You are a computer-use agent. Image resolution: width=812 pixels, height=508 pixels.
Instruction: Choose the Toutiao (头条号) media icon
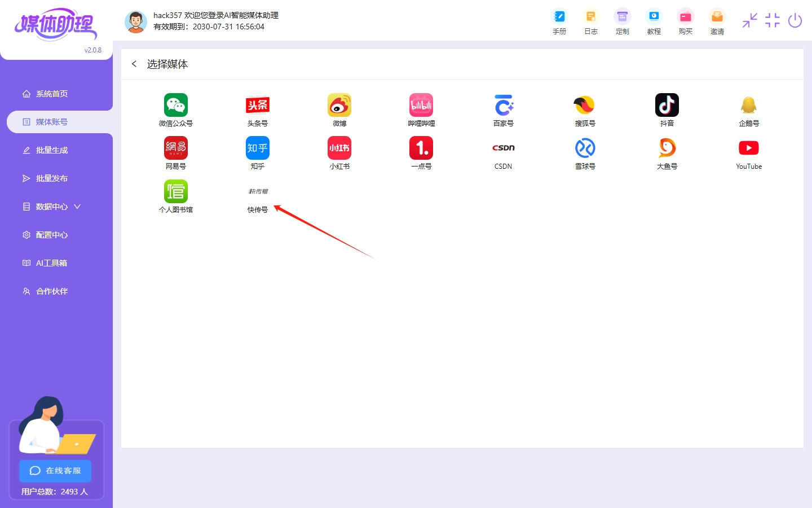(258, 105)
